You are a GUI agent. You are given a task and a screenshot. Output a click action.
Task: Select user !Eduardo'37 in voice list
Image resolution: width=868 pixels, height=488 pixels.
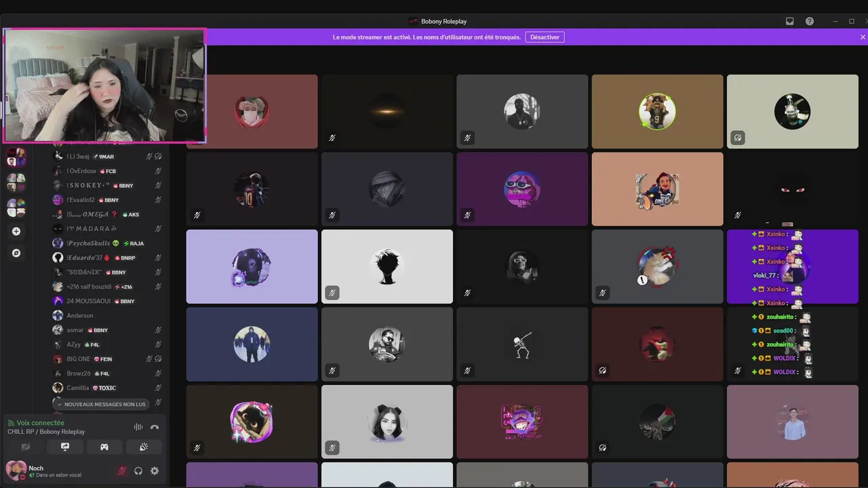107,258
